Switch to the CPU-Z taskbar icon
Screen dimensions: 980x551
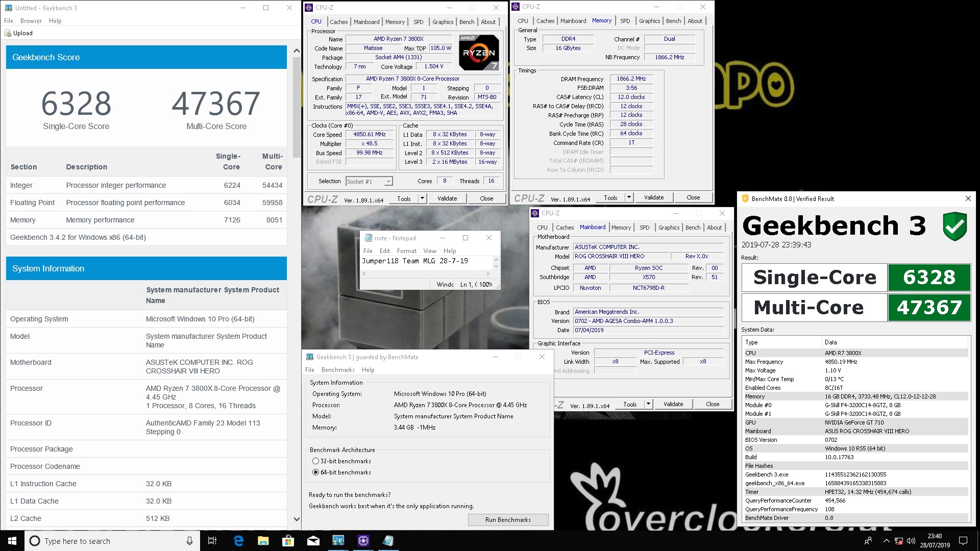click(363, 541)
